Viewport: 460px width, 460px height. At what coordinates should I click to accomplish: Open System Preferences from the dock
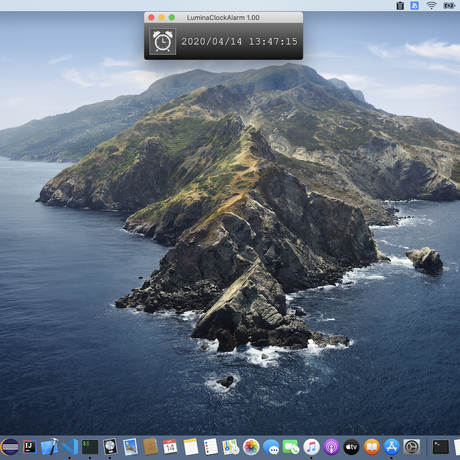pyautogui.click(x=412, y=447)
